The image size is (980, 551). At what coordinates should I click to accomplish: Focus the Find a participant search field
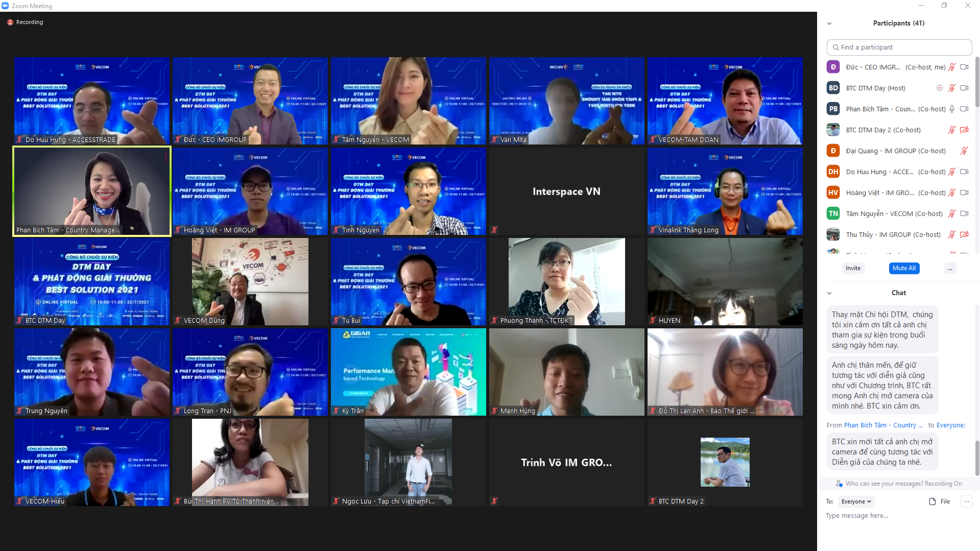coord(899,47)
